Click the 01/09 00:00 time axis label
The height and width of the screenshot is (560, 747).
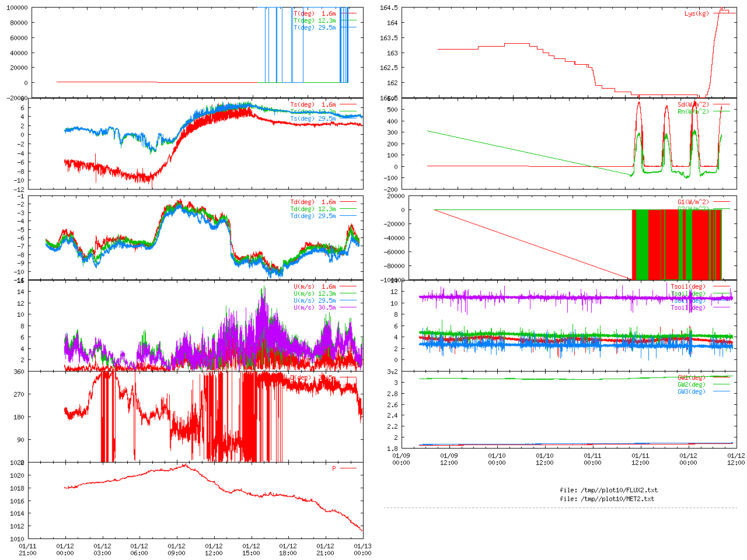(401, 459)
